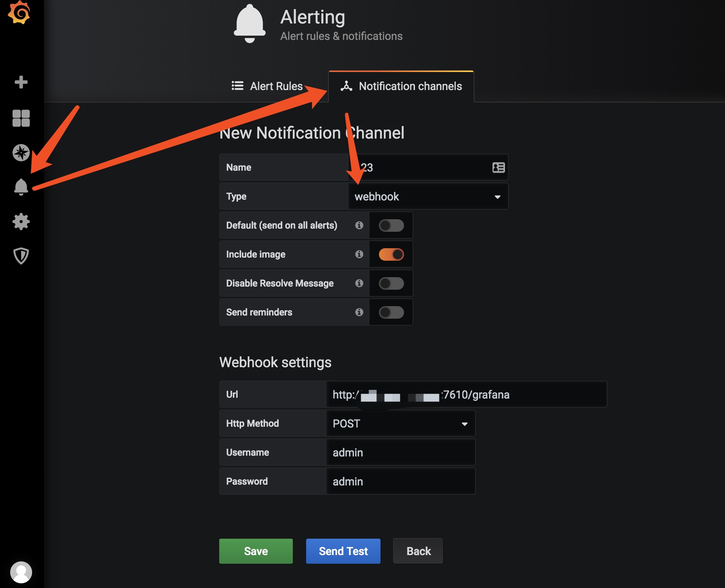725x588 pixels.
Task: Click the green Save button
Action: (256, 551)
